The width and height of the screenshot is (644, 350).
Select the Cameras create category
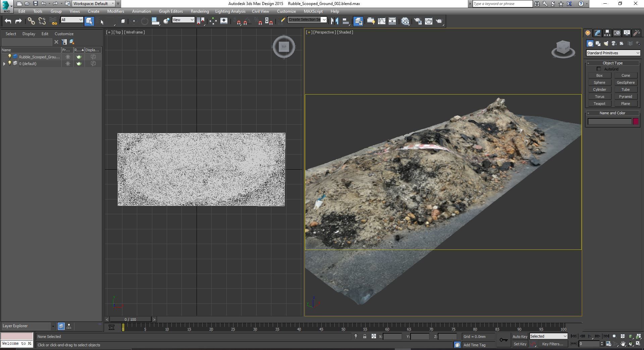[614, 44]
